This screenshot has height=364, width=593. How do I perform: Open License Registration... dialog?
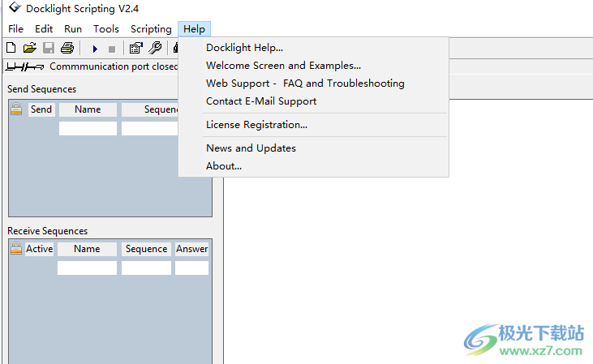tap(256, 125)
